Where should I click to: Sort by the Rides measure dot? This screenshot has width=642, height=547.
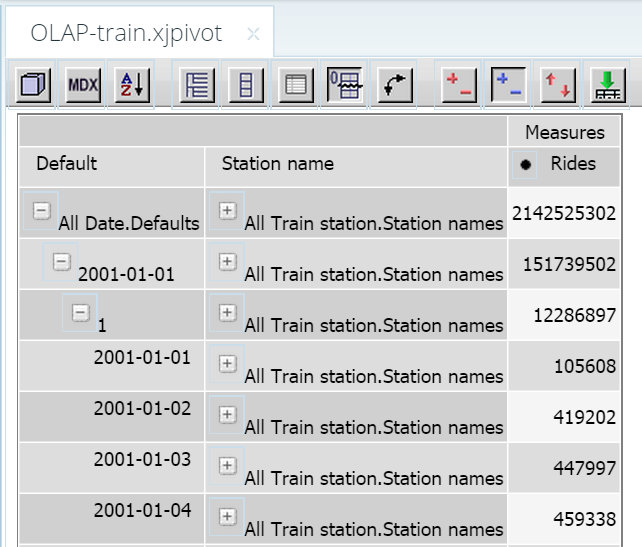coord(525,165)
